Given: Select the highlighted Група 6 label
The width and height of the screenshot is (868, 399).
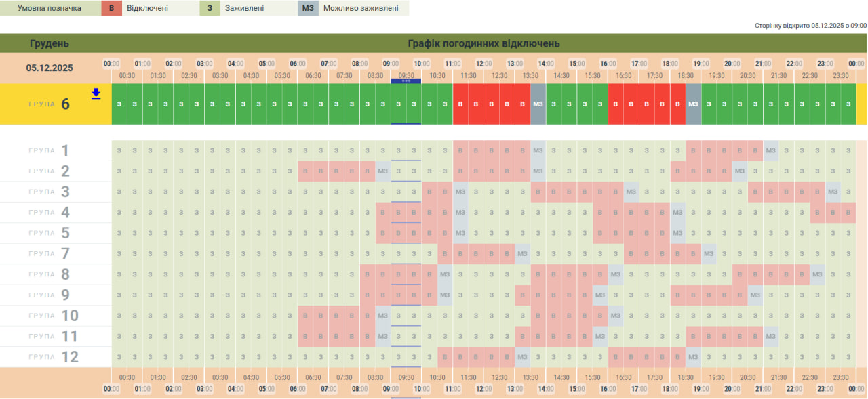Looking at the screenshot, I should 50,104.
